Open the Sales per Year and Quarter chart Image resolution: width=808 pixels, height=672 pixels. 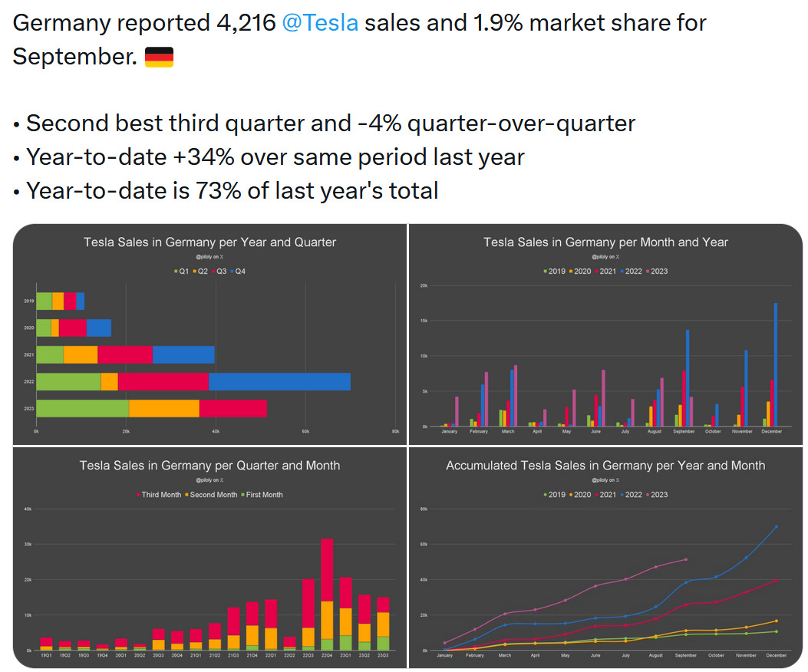coord(209,334)
